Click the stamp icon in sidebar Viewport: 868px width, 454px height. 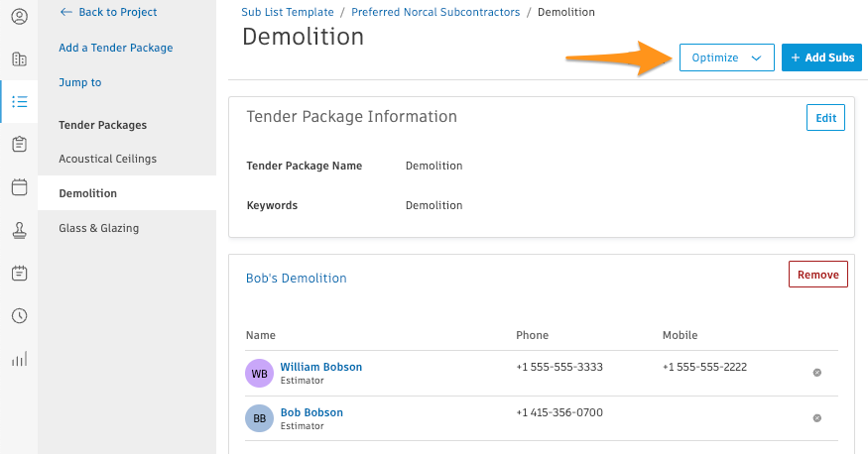[19, 230]
